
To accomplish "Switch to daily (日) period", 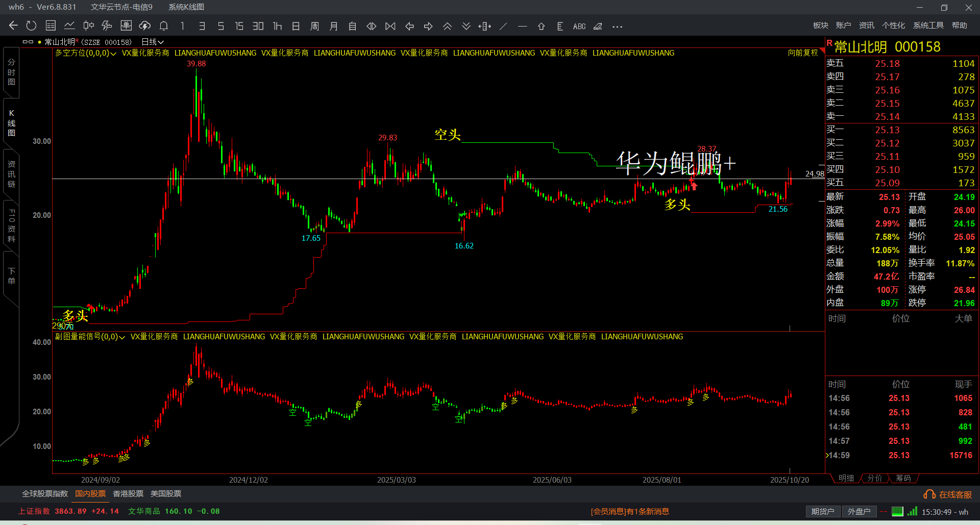I will 296,26.
